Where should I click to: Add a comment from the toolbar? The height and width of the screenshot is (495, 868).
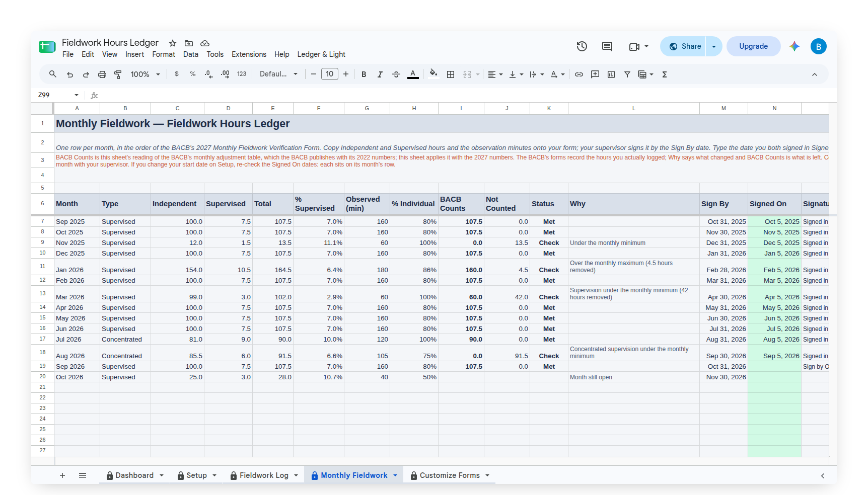click(595, 74)
